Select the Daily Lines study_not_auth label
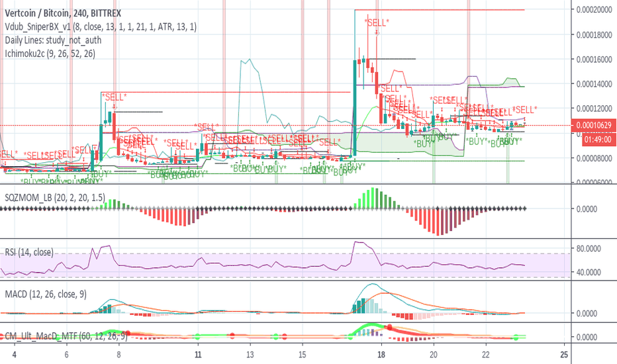 (53, 40)
